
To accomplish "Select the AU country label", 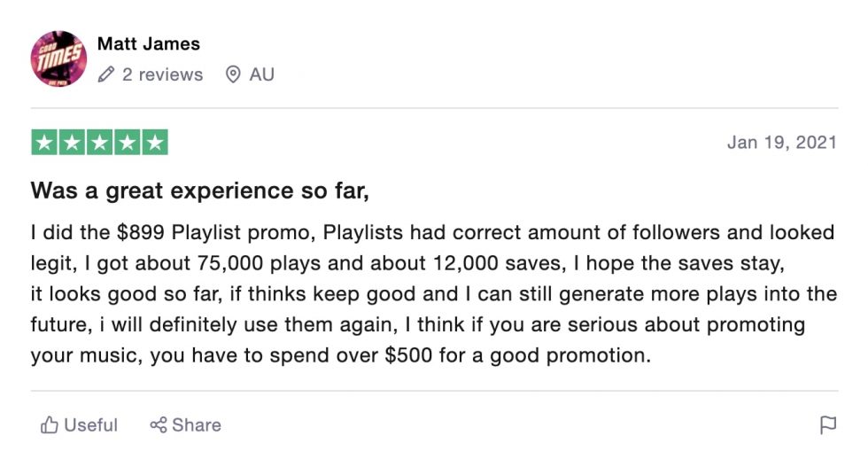I will click(x=262, y=74).
